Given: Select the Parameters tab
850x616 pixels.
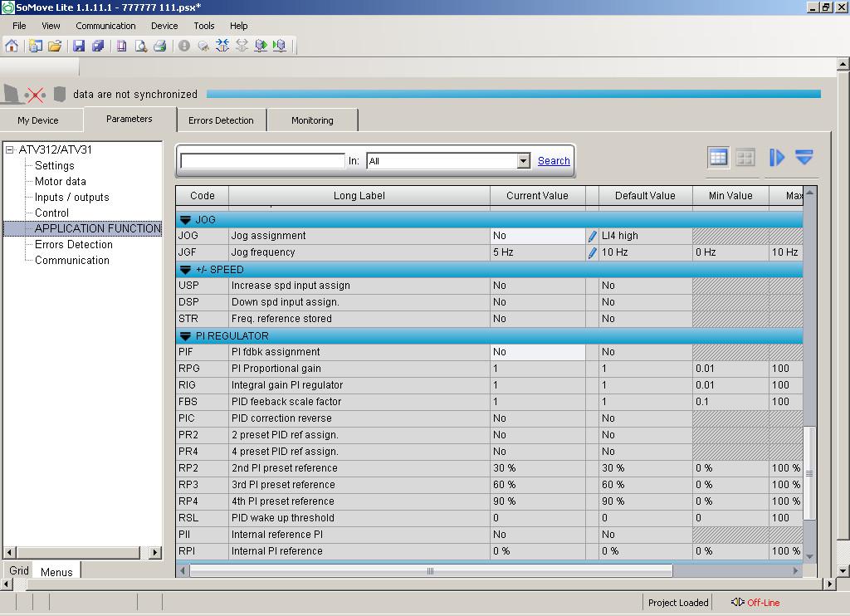Looking at the screenshot, I should tap(129, 119).
